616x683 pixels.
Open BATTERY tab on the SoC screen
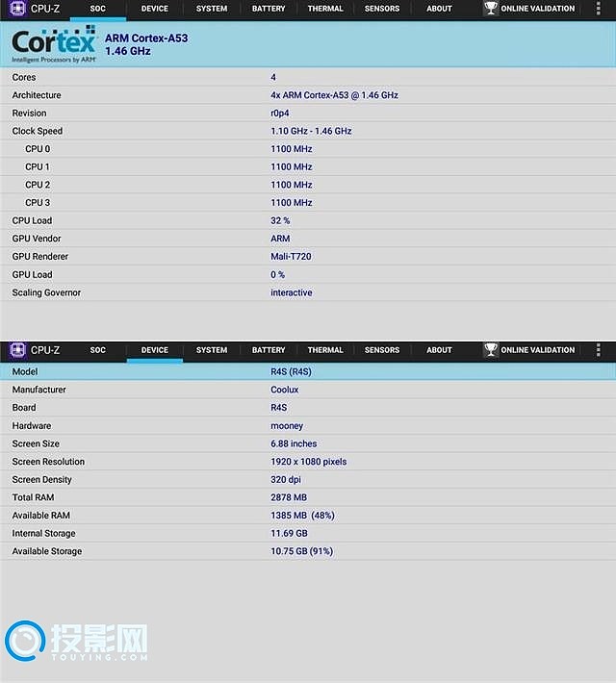[x=269, y=9]
